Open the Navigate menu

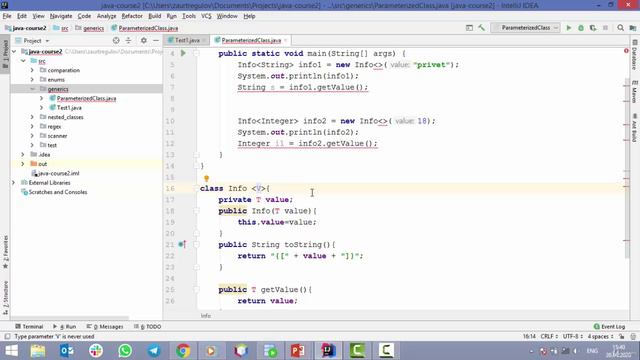(x=61, y=16)
